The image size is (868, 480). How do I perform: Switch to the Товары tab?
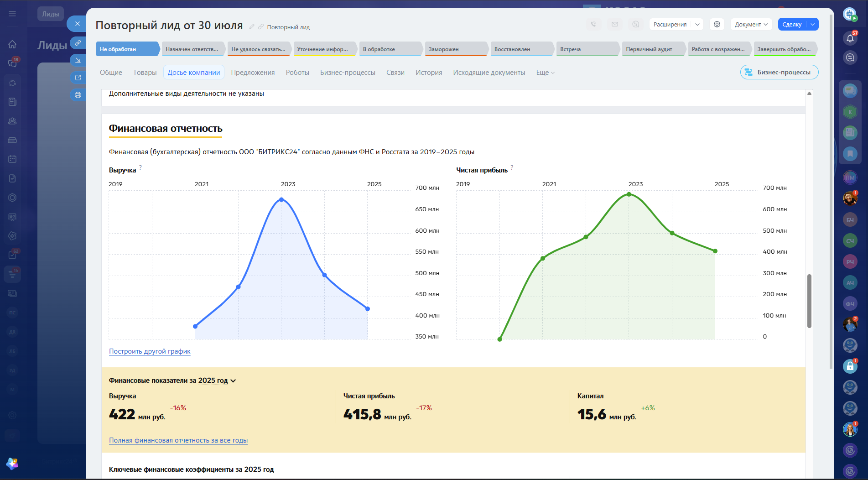145,73
